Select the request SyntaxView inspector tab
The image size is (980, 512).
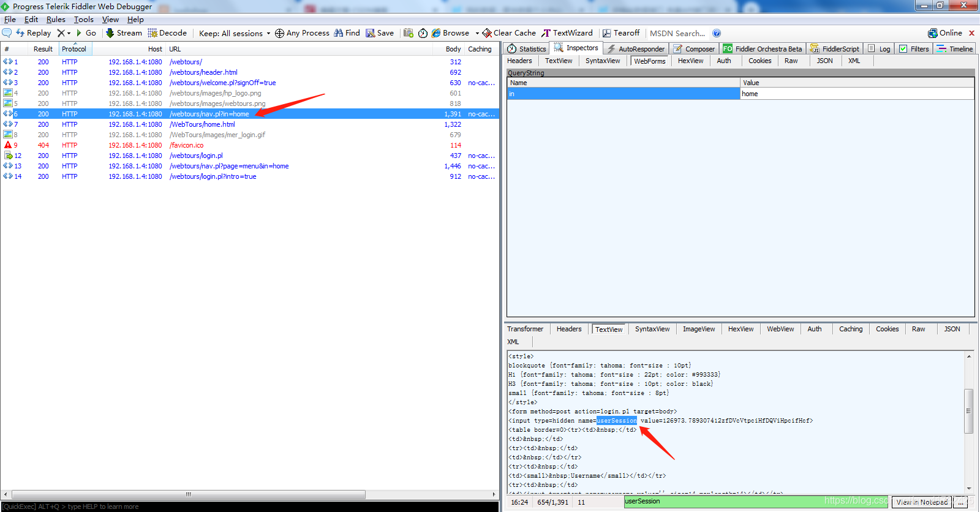pos(603,61)
